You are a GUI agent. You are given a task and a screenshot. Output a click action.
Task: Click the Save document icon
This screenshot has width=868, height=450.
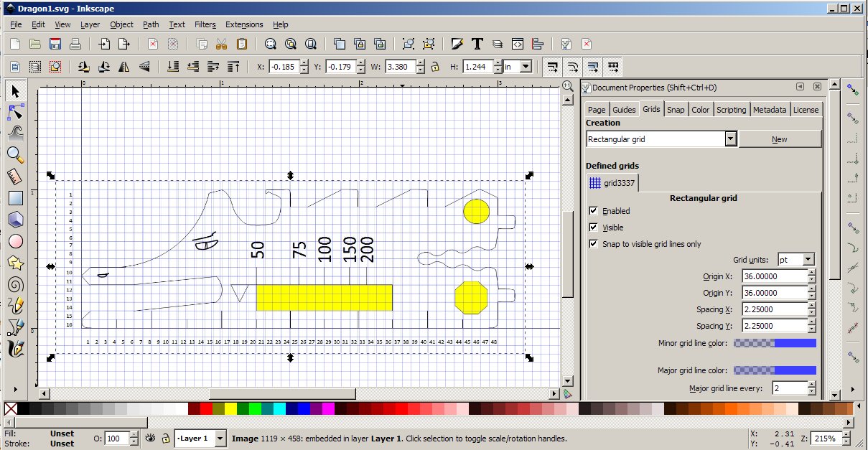click(55, 44)
